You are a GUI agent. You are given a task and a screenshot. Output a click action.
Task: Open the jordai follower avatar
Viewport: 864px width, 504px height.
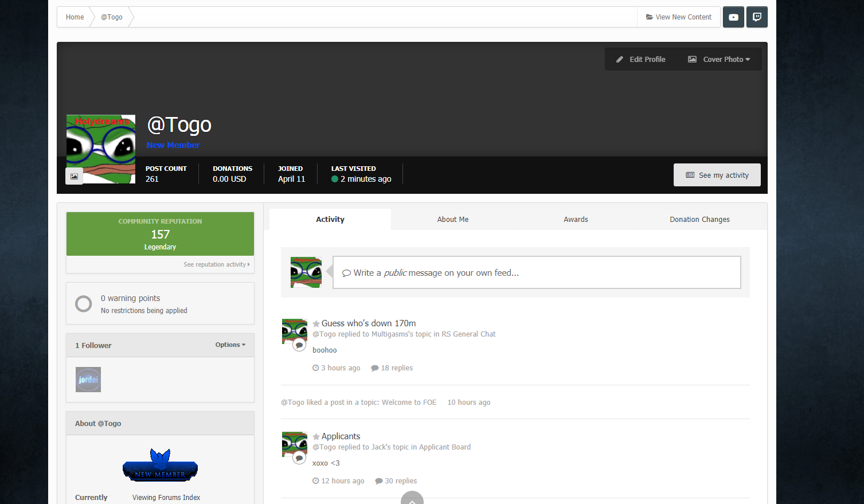88,380
